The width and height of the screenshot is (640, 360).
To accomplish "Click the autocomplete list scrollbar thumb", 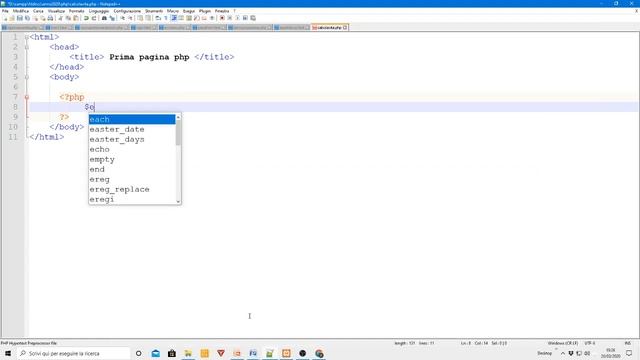I will [178, 133].
